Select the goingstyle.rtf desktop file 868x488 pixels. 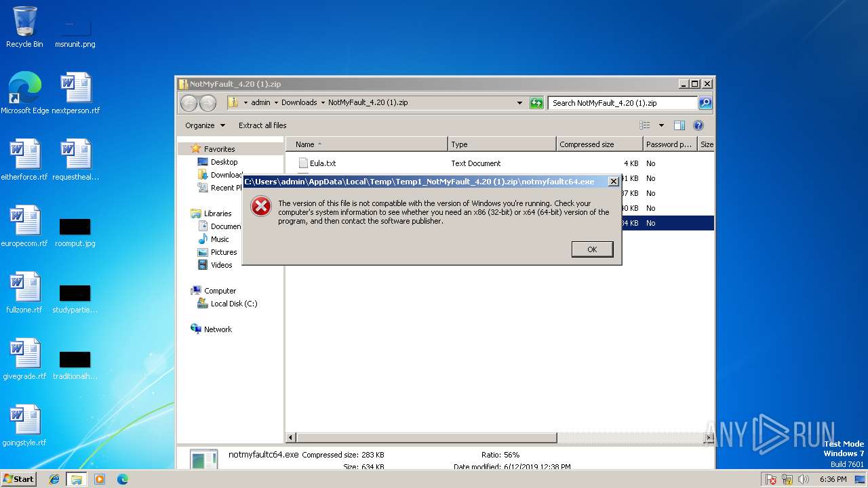pyautogui.click(x=24, y=426)
